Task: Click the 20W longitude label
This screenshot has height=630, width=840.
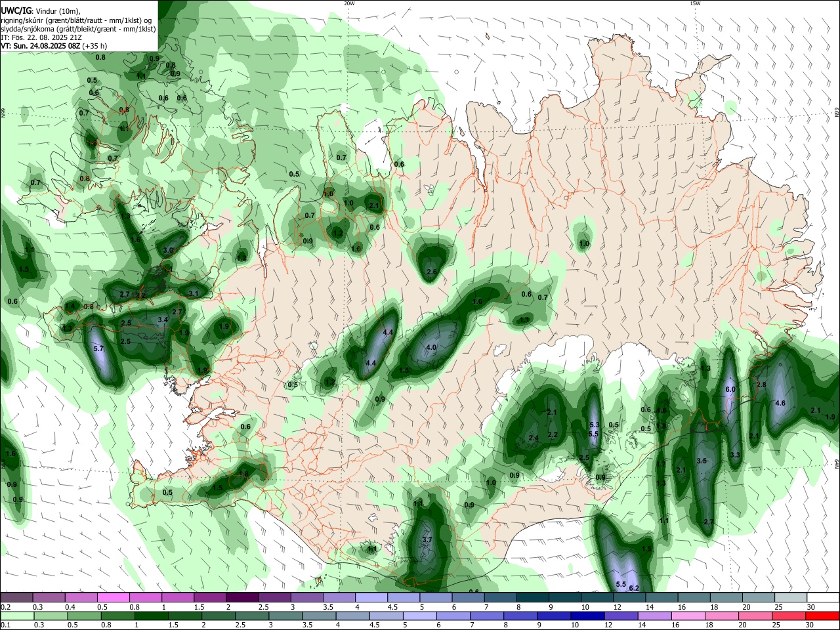Action: 349,3
